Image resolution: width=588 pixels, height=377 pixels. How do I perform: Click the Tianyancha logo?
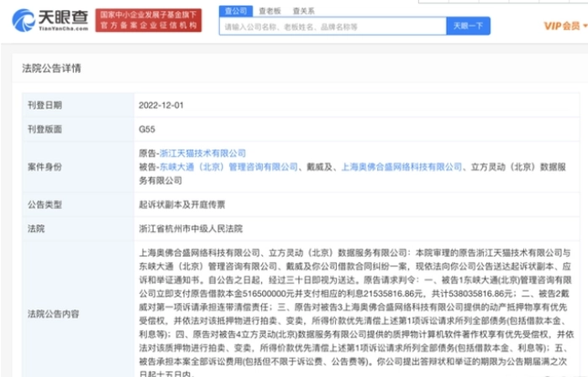coord(48,20)
